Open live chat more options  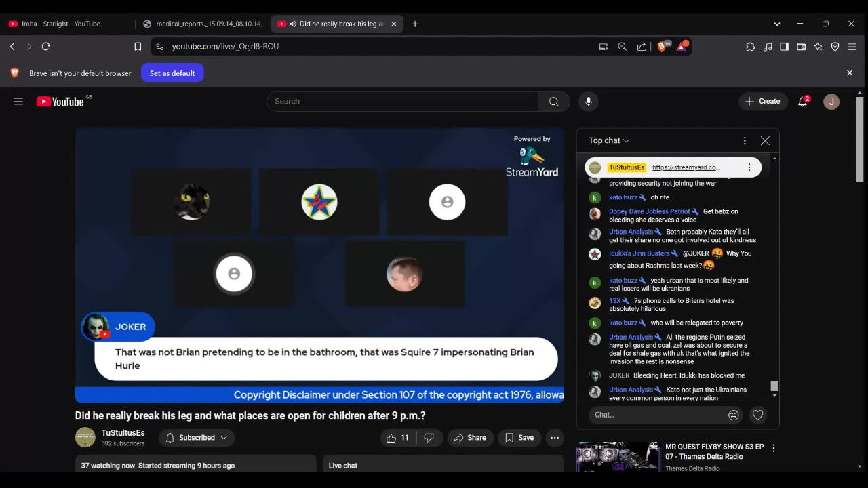coord(745,140)
